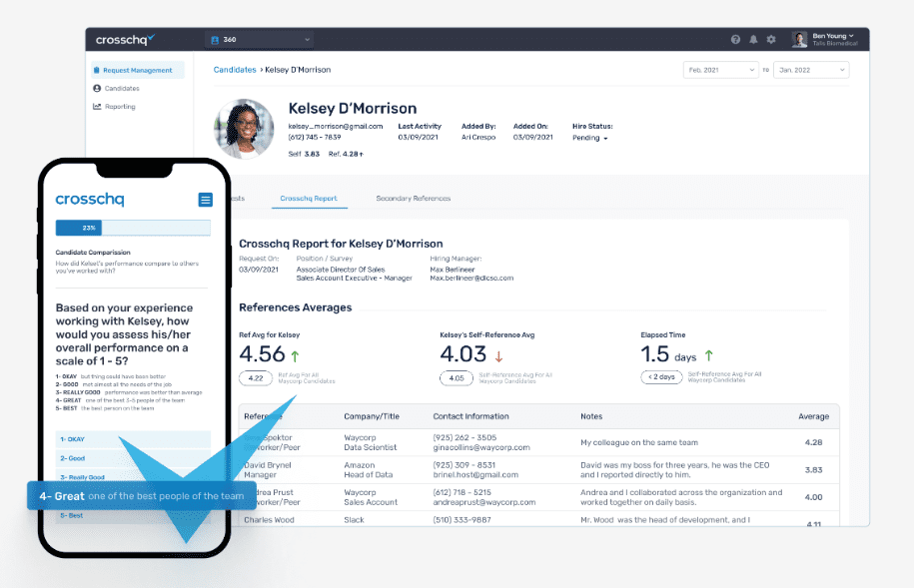Image resolution: width=914 pixels, height=588 pixels.
Task: Open Reporting in the sidebar
Action: [x=120, y=107]
